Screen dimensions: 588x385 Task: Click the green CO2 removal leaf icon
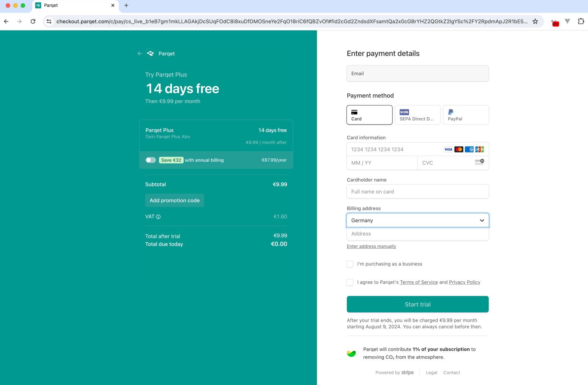click(x=351, y=353)
